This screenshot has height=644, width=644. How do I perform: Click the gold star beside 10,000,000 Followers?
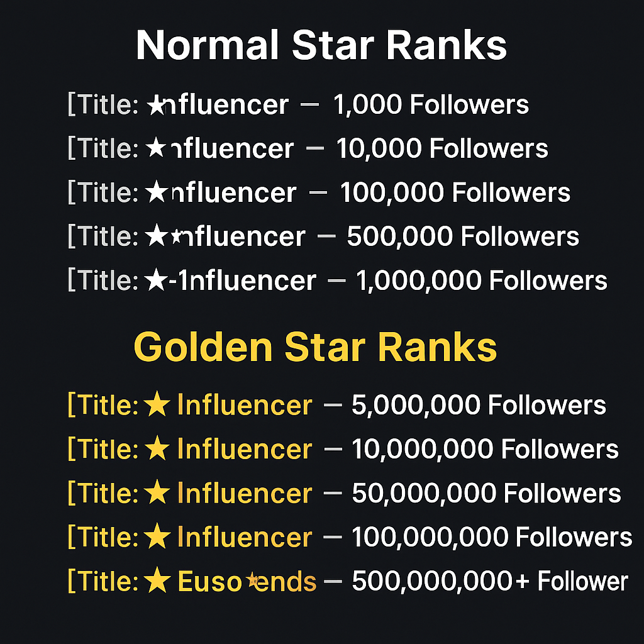point(157,448)
